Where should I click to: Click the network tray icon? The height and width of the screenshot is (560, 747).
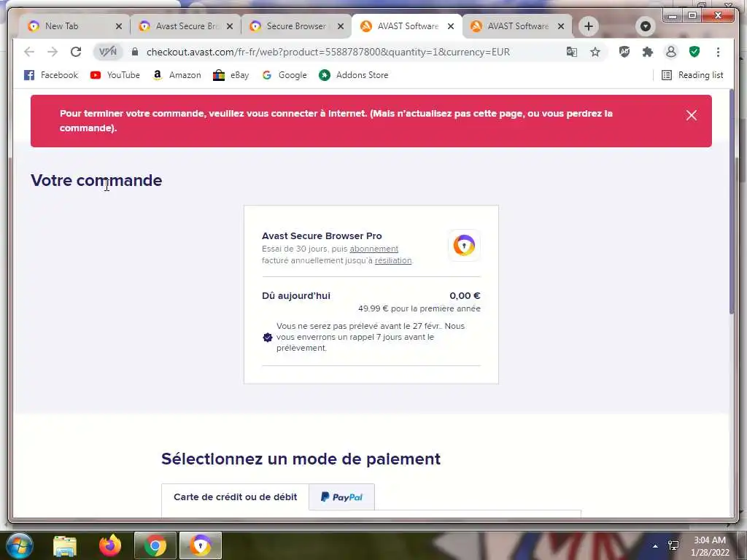point(673,545)
